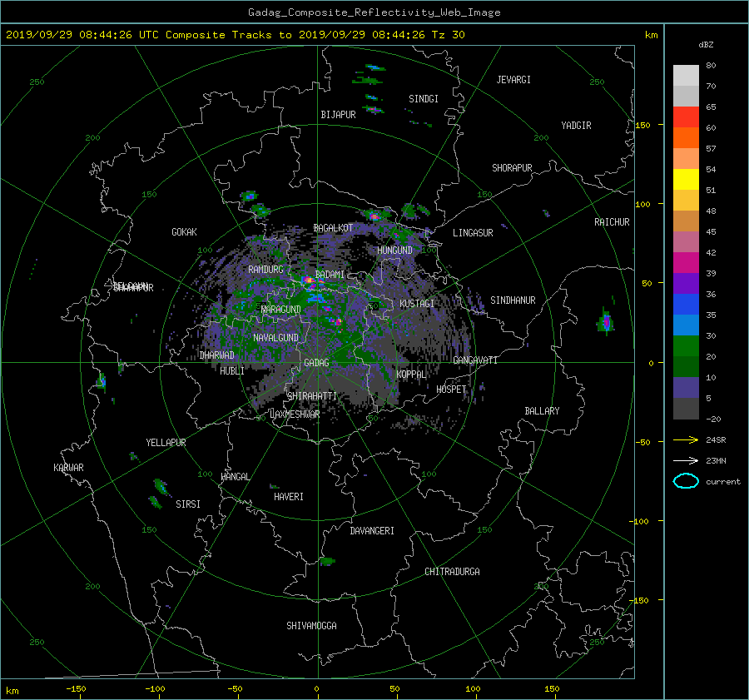Click the 'YADGIR' city label
Viewport: 749px width, 700px height.
tap(576, 126)
